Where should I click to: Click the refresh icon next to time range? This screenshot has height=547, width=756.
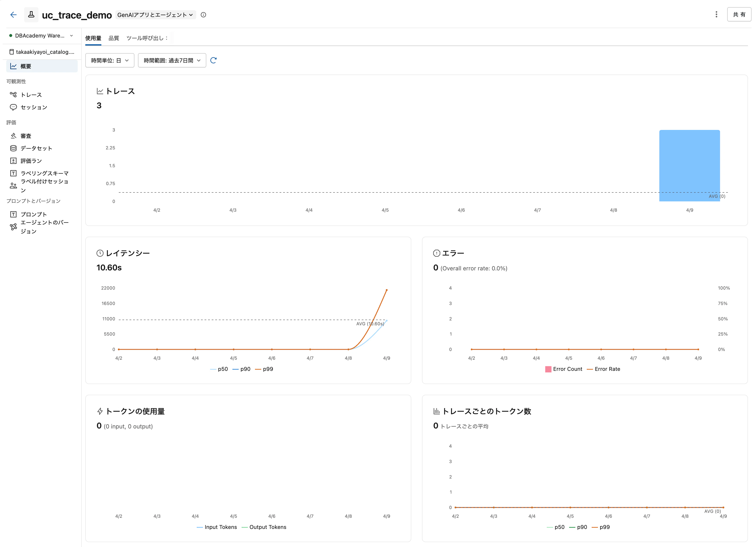214,60
